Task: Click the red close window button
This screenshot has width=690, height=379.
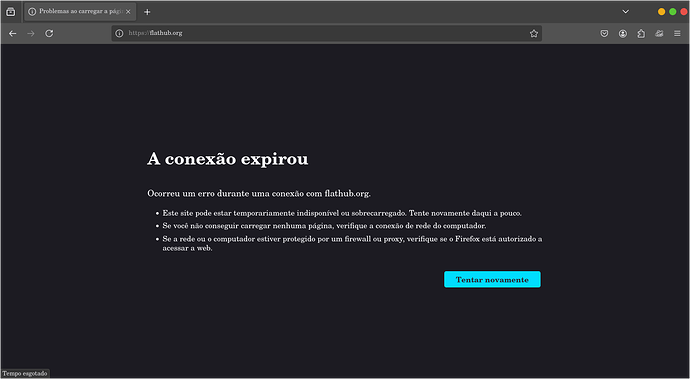Action: tap(684, 12)
